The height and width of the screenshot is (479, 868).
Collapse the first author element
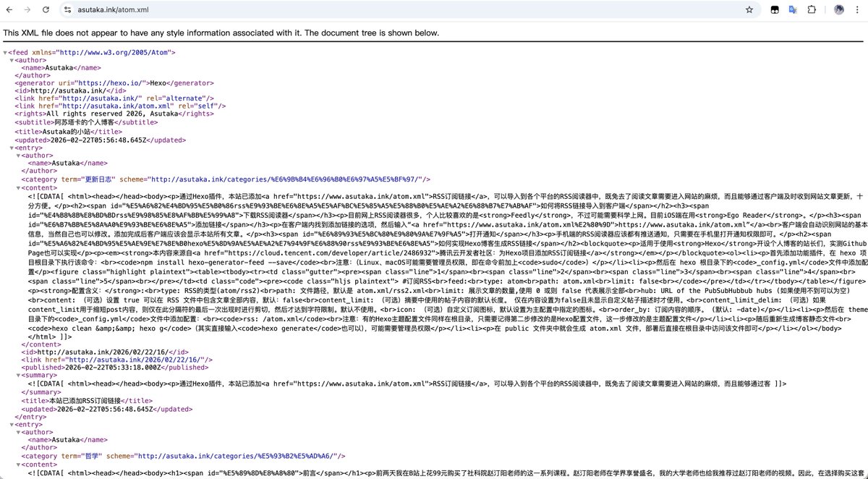coord(10,60)
